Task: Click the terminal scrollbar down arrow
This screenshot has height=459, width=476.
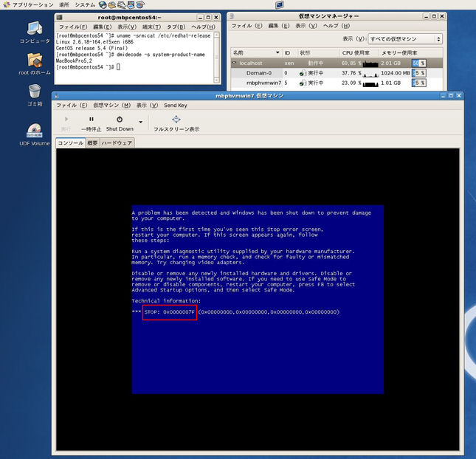Action: point(216,80)
